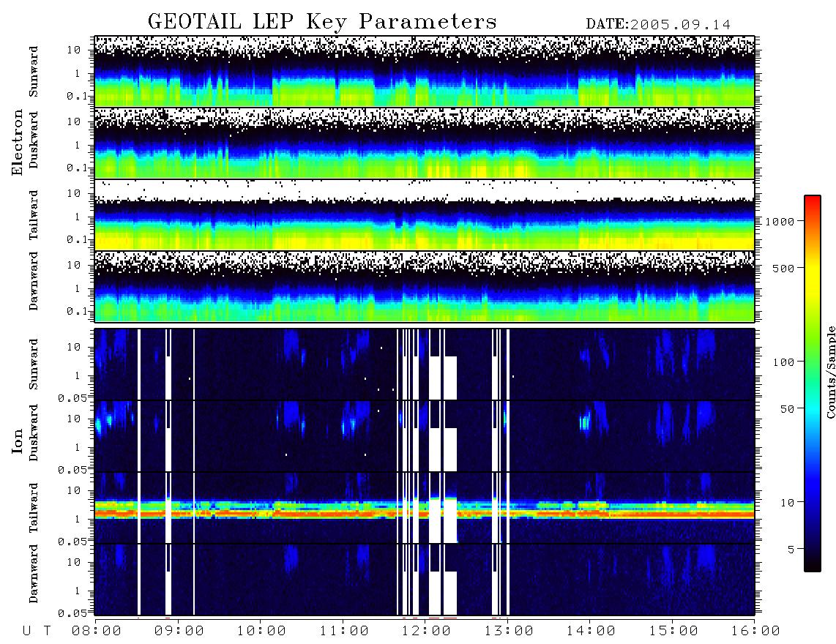Click the UT axis label

coord(37,632)
